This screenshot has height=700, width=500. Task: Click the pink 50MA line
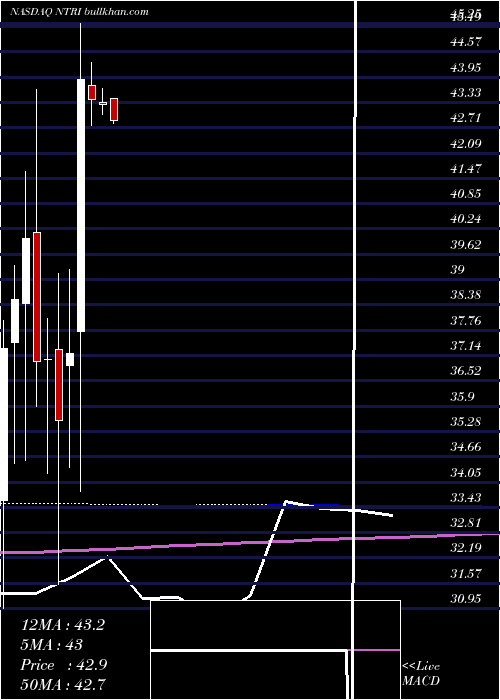coord(250,543)
